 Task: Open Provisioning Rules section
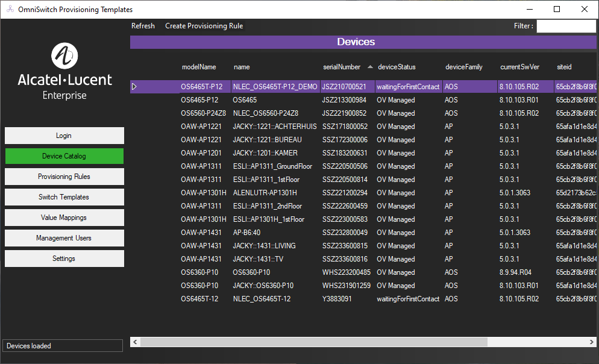click(x=64, y=177)
